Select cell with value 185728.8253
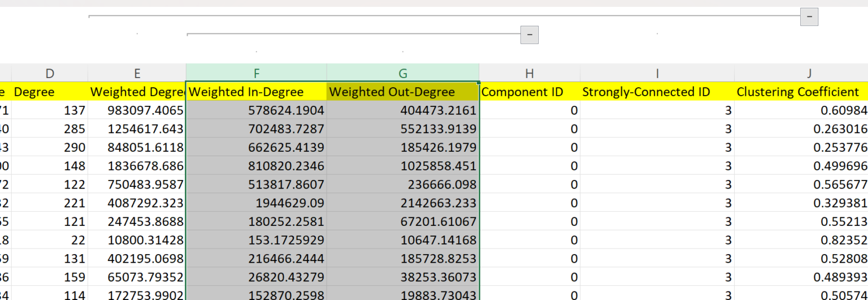 coord(403,258)
